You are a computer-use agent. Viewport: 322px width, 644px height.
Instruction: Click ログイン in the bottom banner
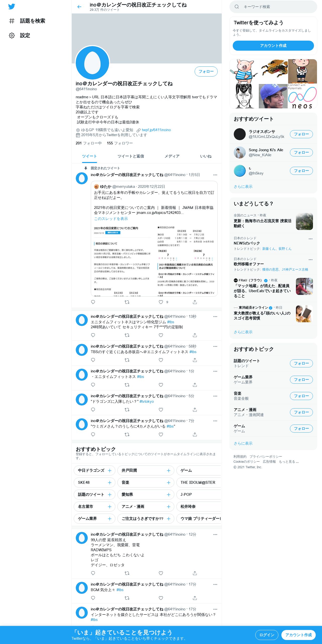point(267,635)
